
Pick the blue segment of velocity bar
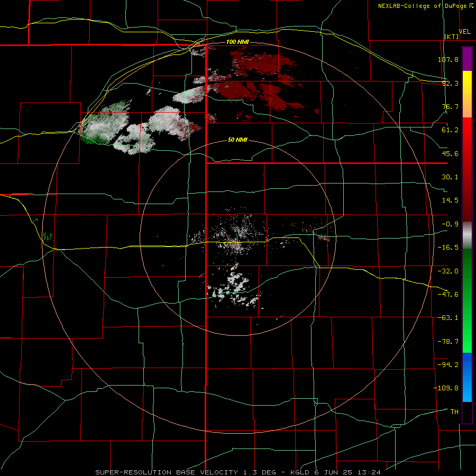point(467,377)
